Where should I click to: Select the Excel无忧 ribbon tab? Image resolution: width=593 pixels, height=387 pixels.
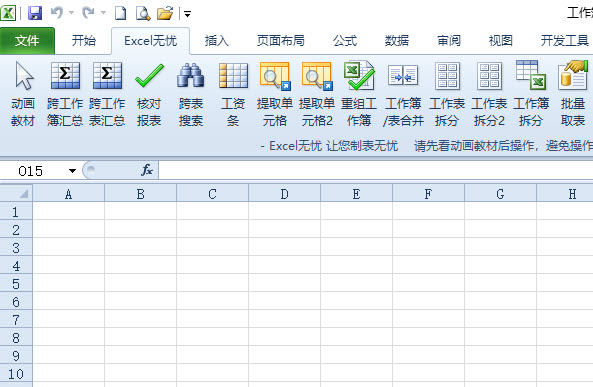click(151, 40)
